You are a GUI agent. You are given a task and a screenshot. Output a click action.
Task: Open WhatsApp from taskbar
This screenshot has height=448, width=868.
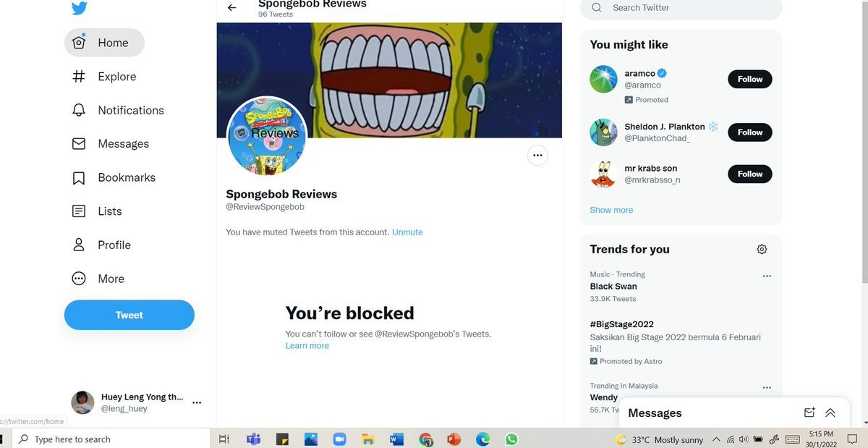pyautogui.click(x=511, y=439)
